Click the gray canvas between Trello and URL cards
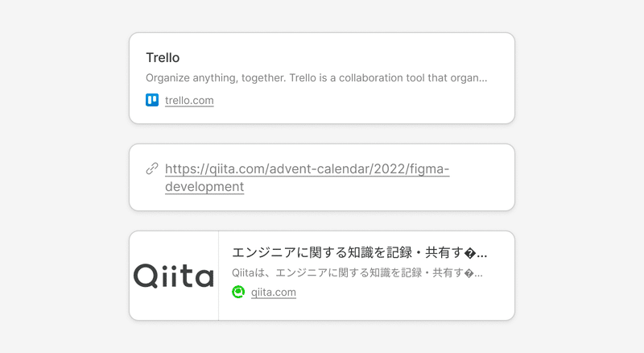Image resolution: width=644 pixels, height=353 pixels. [x=322, y=134]
